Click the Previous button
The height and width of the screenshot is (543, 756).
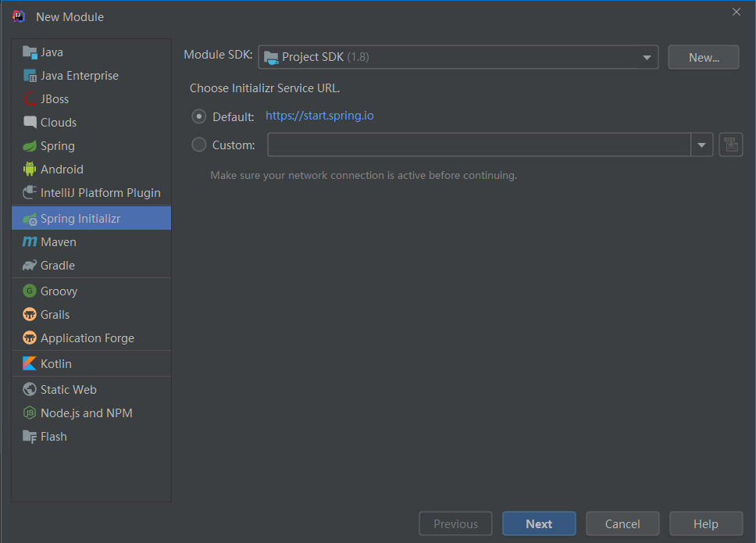pyautogui.click(x=455, y=523)
